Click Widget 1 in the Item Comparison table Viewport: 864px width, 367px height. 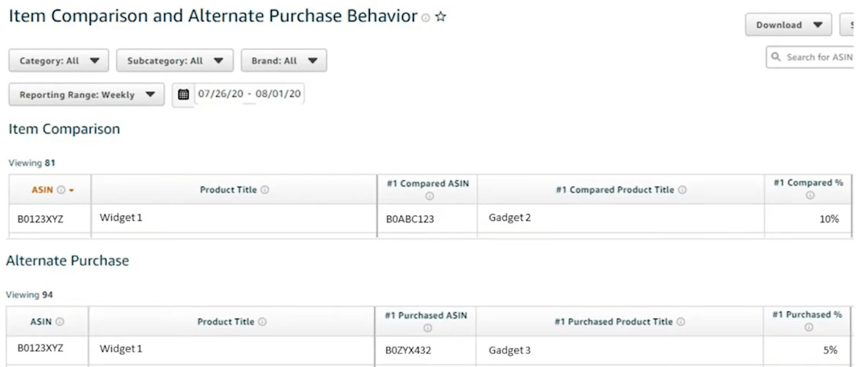[x=121, y=218]
